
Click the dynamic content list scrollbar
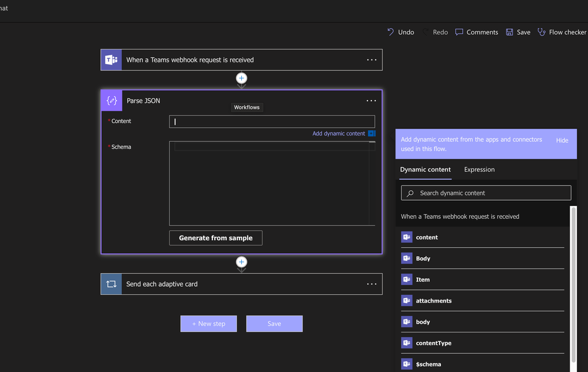(573, 284)
